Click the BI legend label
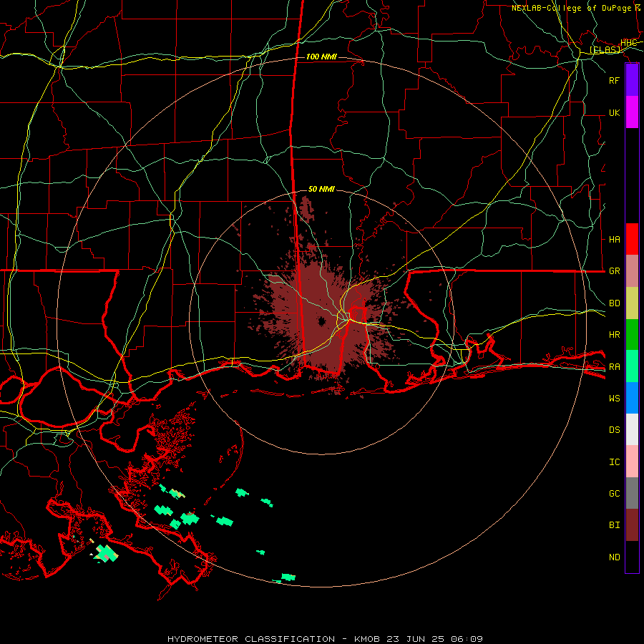This screenshot has height=644, width=644. tap(614, 525)
